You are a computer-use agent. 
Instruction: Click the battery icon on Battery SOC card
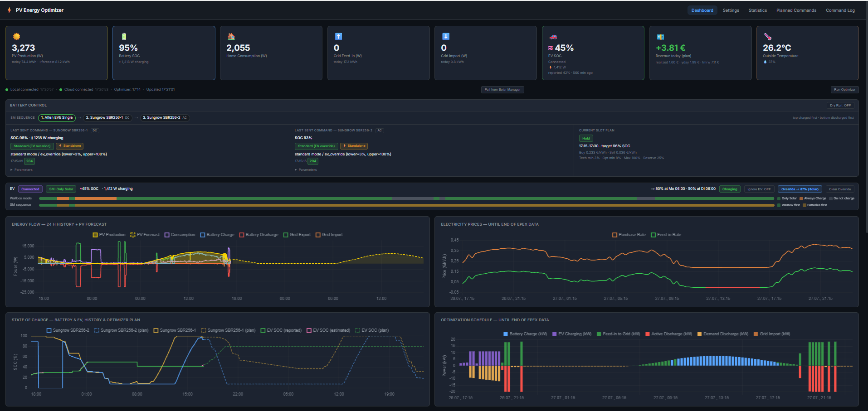(124, 36)
